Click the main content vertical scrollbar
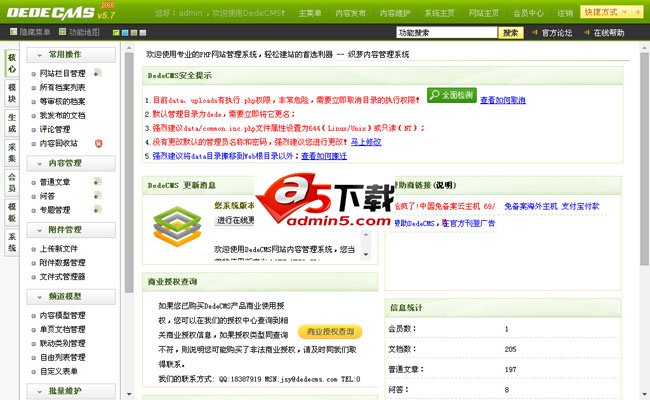The width and height of the screenshot is (650, 400). (x=644, y=158)
